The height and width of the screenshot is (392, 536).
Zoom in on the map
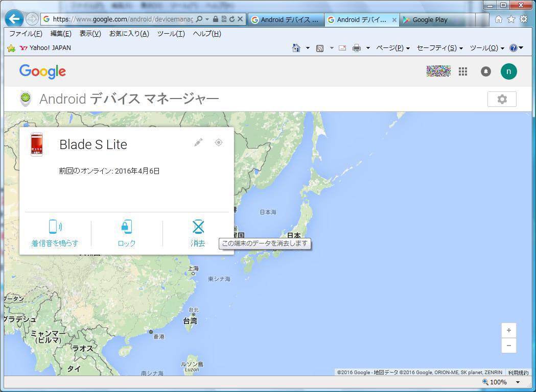click(508, 330)
